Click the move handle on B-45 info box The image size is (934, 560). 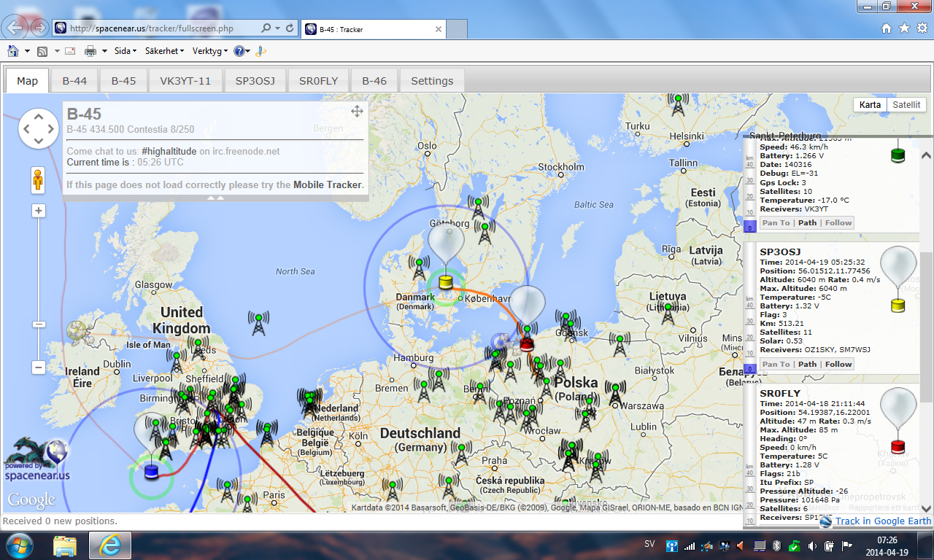[357, 111]
